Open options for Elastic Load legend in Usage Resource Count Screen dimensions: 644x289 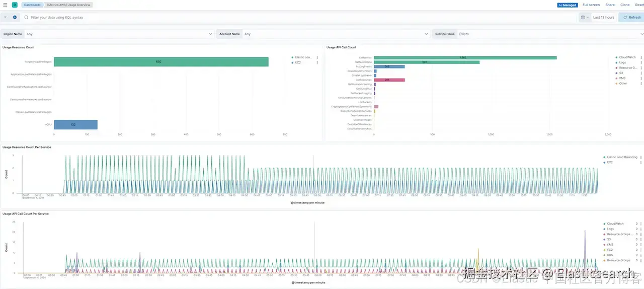pyautogui.click(x=317, y=57)
